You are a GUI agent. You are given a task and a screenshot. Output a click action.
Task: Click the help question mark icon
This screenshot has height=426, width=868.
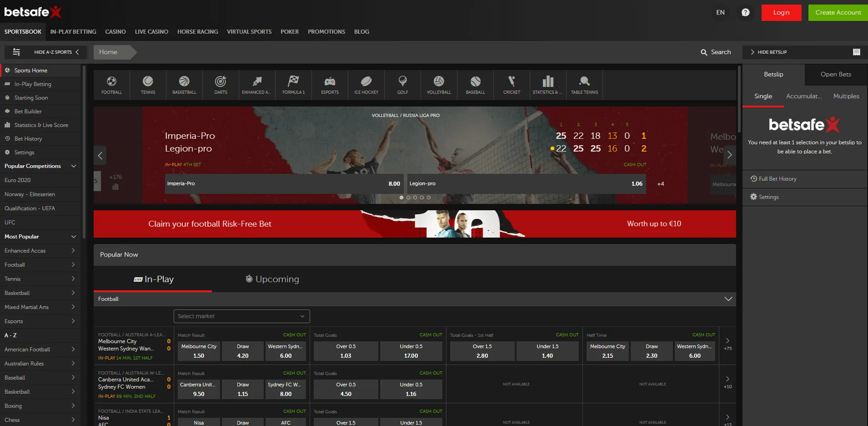tap(745, 12)
